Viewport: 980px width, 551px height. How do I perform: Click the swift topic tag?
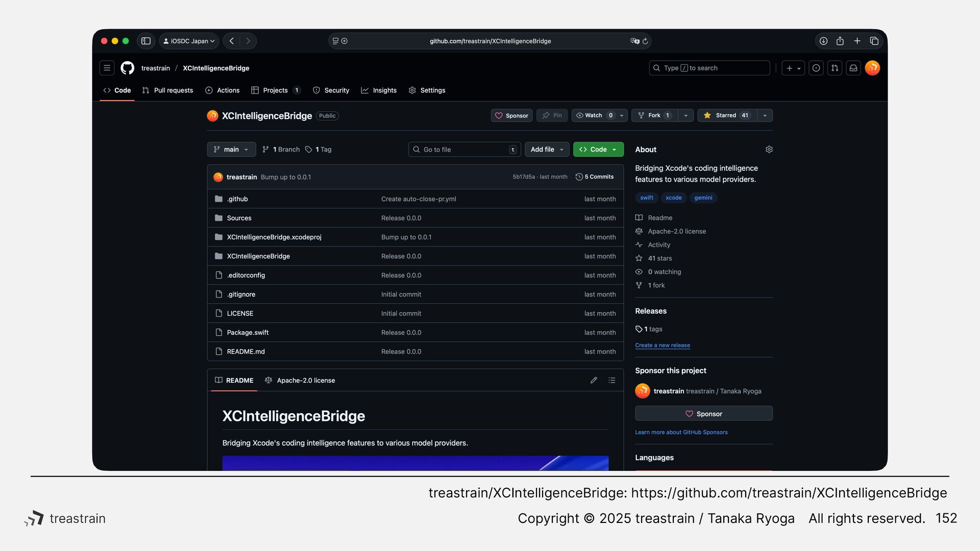point(646,197)
